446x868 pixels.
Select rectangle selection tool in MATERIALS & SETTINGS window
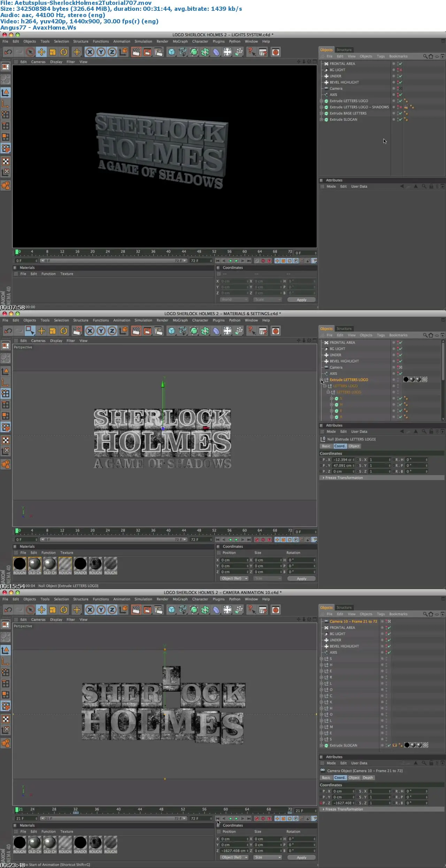(x=31, y=330)
